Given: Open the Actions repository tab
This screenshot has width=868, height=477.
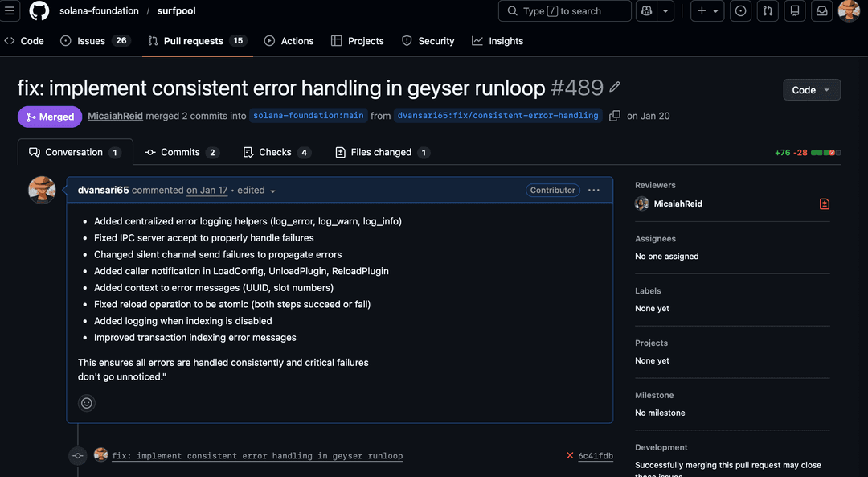Looking at the screenshot, I should point(289,41).
